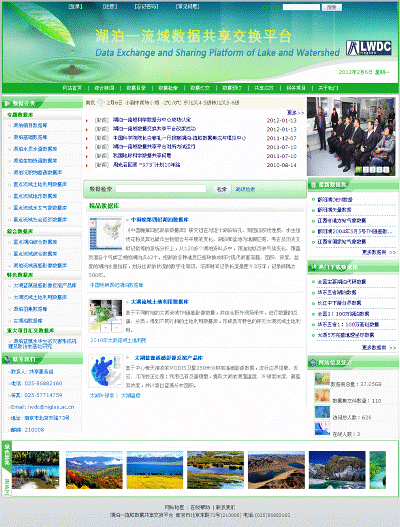Open the 数据汇交 navigation item

pos(200,88)
